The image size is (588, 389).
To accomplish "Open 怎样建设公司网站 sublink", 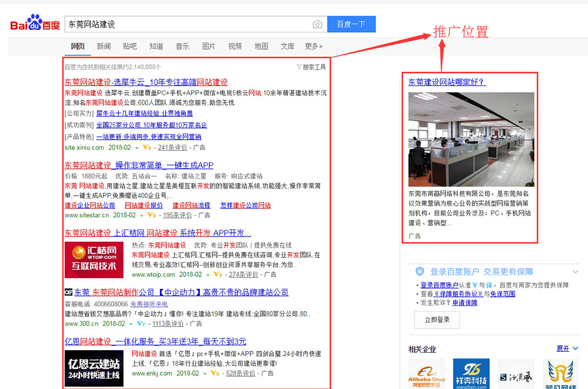I will pos(246,206).
